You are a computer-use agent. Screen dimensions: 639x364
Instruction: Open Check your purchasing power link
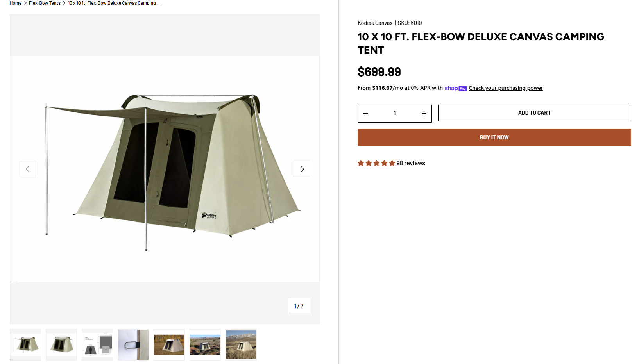(x=505, y=88)
